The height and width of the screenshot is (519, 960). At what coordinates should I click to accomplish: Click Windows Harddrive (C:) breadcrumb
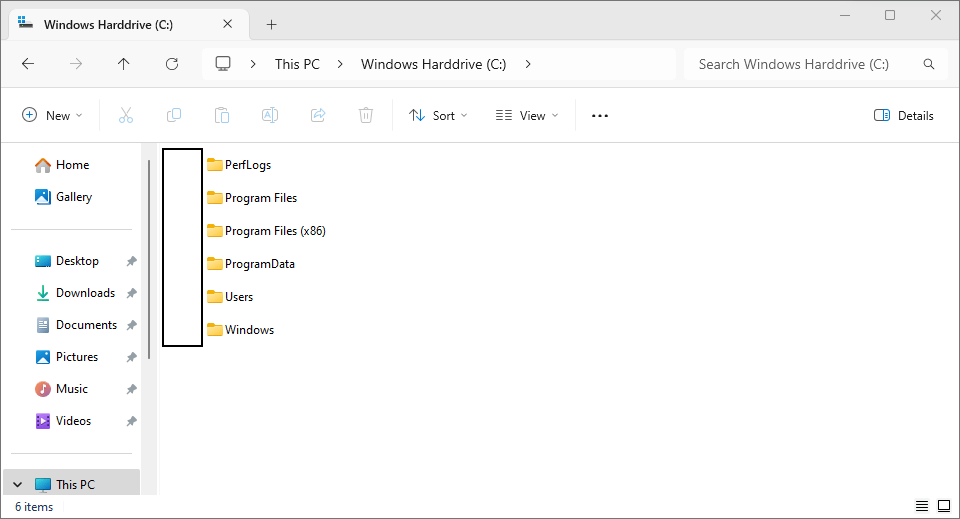433,64
